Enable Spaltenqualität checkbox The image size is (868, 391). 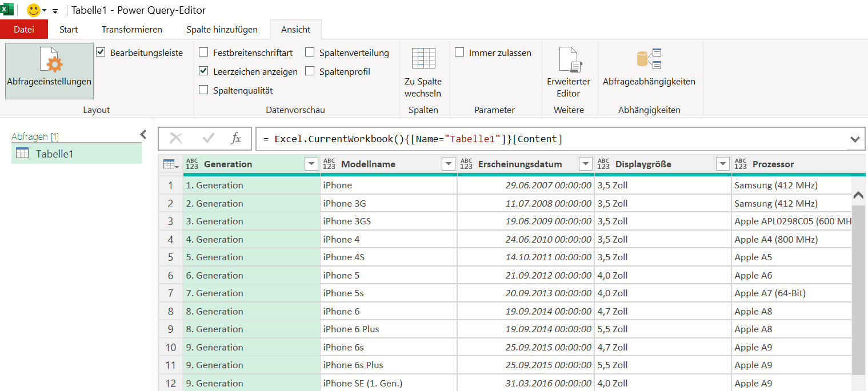pyautogui.click(x=203, y=90)
